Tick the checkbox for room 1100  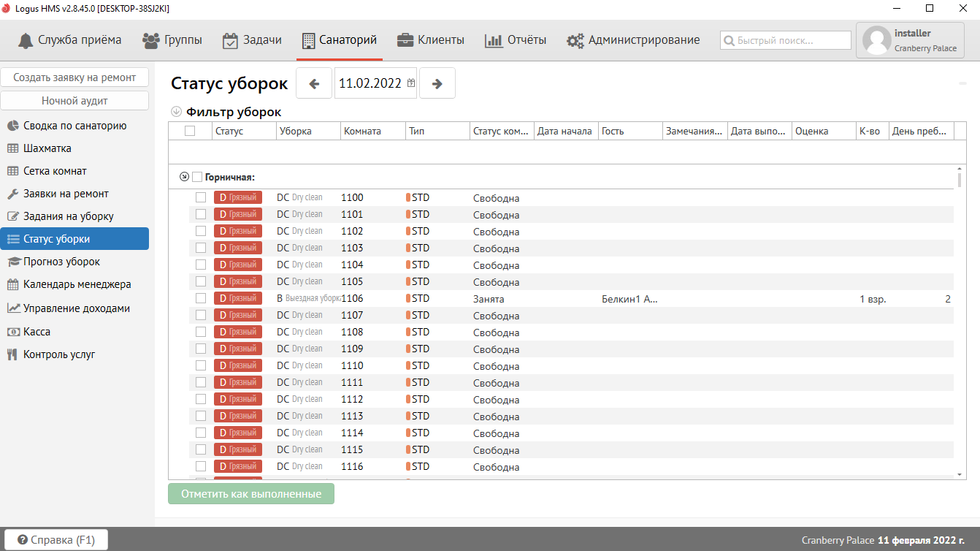click(201, 197)
